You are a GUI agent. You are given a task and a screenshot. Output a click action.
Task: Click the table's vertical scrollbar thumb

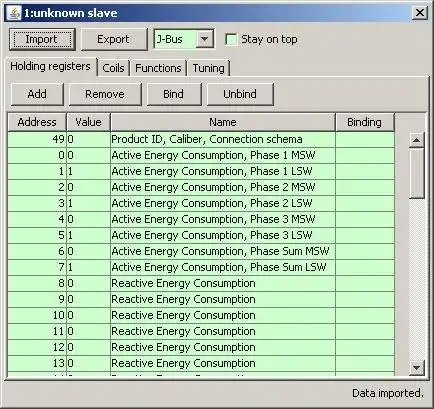tap(416, 173)
